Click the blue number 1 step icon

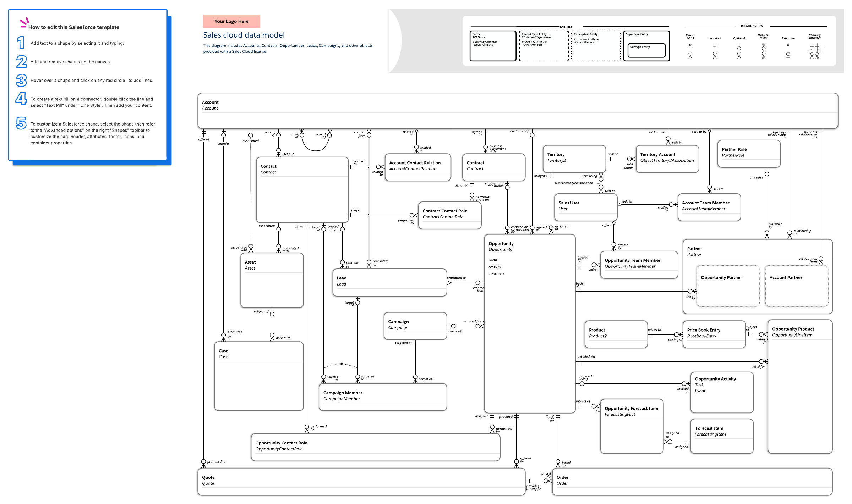[21, 43]
